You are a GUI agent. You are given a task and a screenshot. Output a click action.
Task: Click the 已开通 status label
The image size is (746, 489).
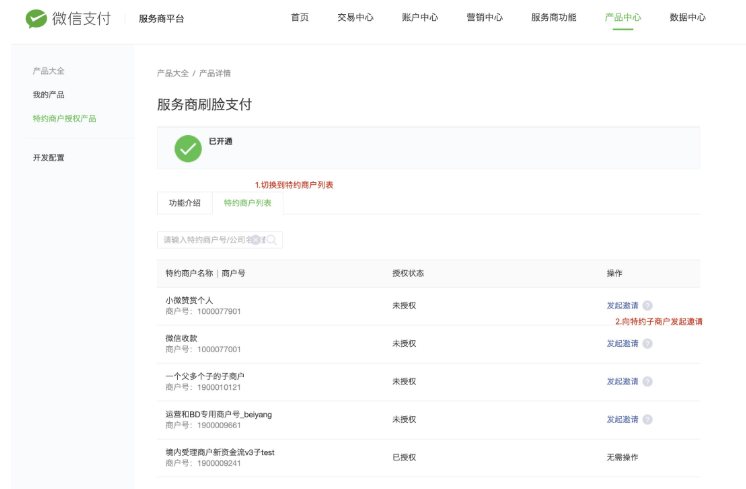221,141
